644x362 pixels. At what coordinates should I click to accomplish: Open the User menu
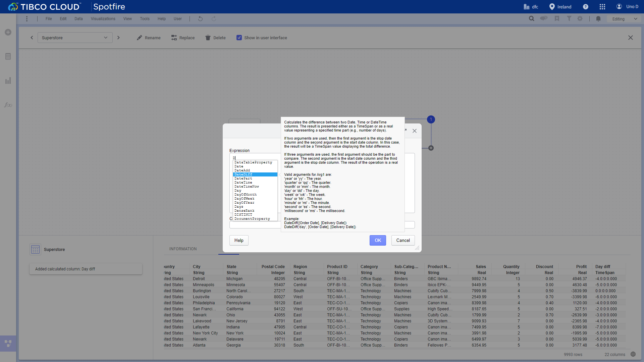tap(178, 19)
